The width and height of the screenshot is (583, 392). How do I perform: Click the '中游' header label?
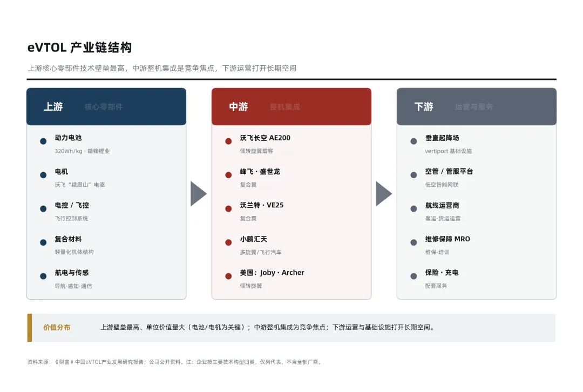(239, 107)
